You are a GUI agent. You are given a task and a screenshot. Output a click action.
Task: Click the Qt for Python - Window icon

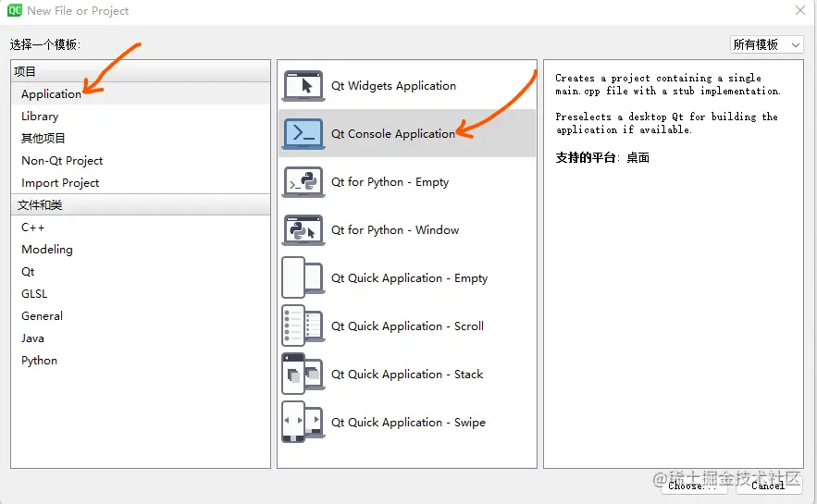[303, 230]
